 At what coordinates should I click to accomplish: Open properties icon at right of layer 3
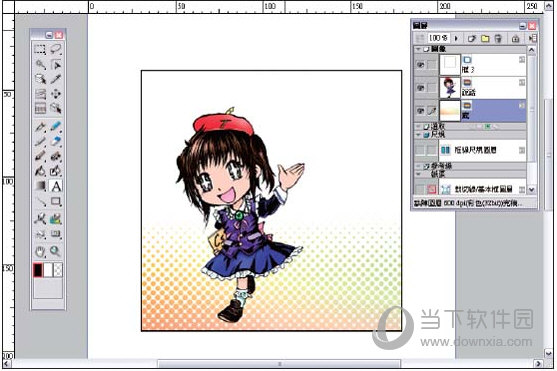point(521,60)
